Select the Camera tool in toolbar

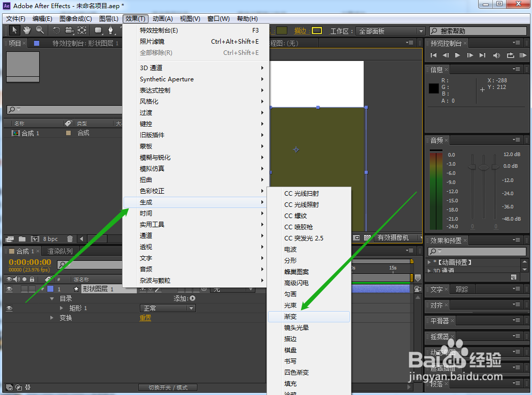(x=69, y=30)
